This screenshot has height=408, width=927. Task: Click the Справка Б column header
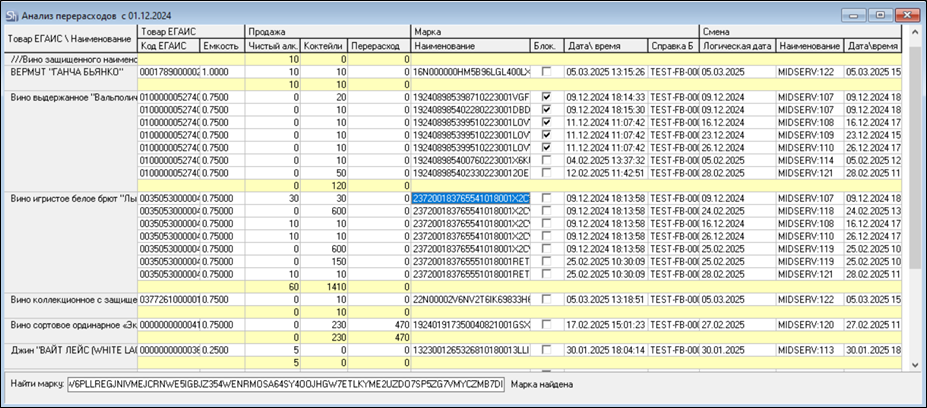[672, 46]
